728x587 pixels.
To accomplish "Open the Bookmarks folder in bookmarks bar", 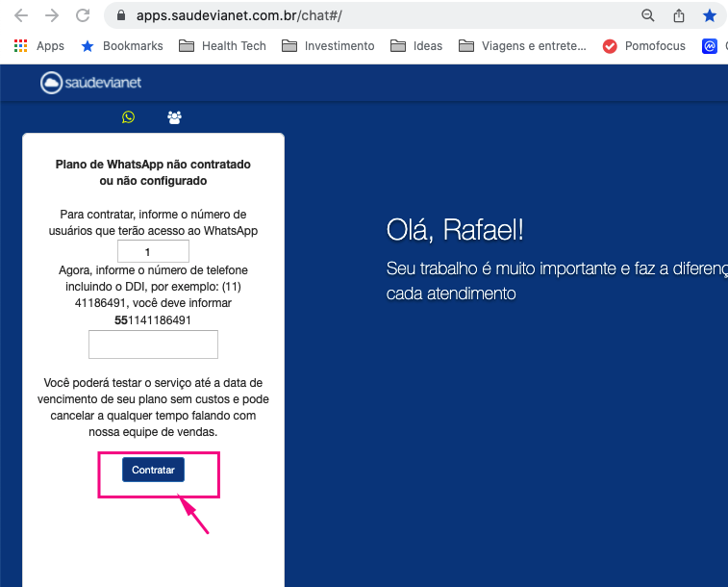I will pos(122,46).
